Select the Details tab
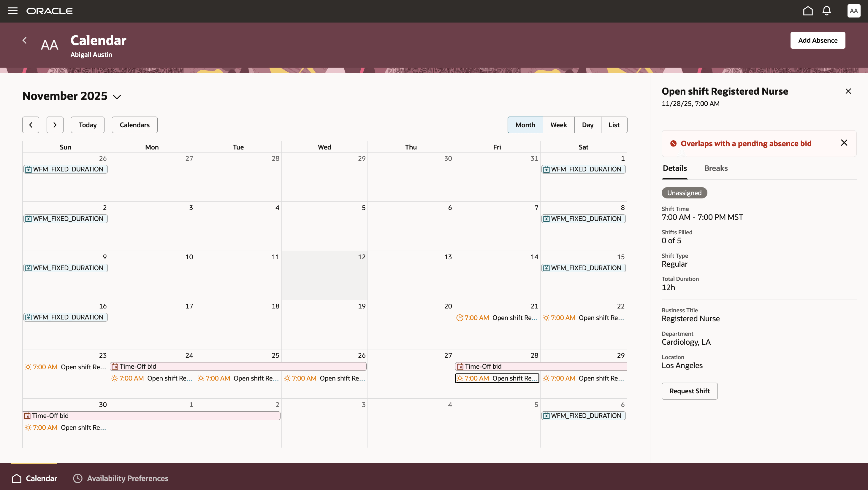 [x=674, y=168]
